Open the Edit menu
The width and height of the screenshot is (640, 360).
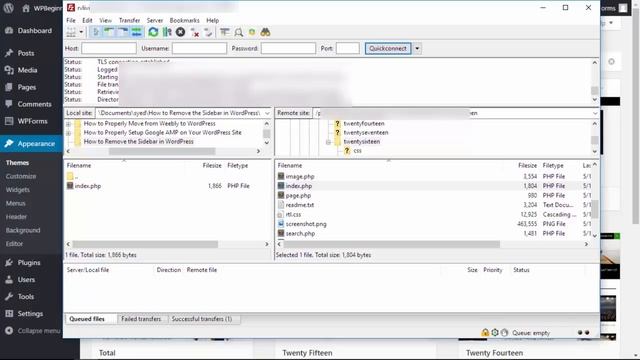coord(87,20)
